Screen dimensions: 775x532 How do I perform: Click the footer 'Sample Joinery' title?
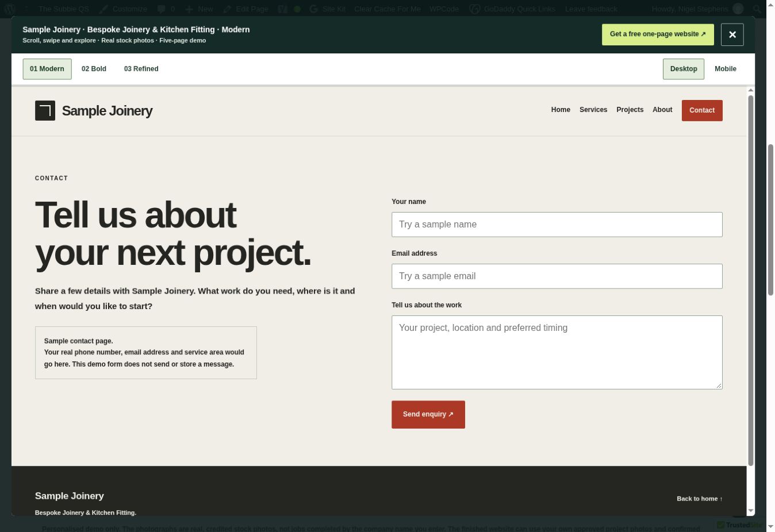click(x=70, y=496)
